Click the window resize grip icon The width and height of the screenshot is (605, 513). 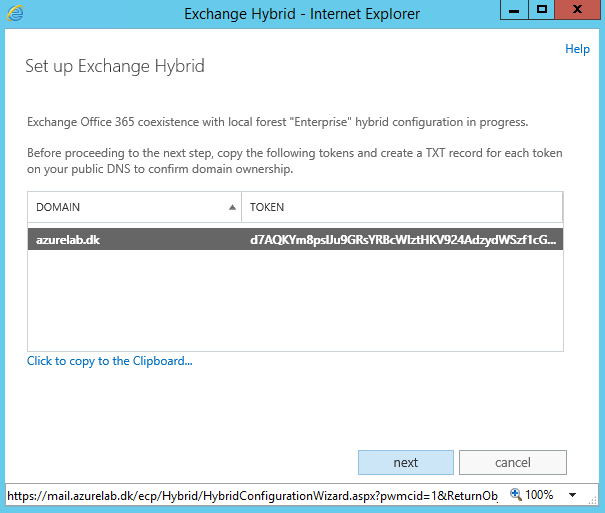click(x=592, y=500)
